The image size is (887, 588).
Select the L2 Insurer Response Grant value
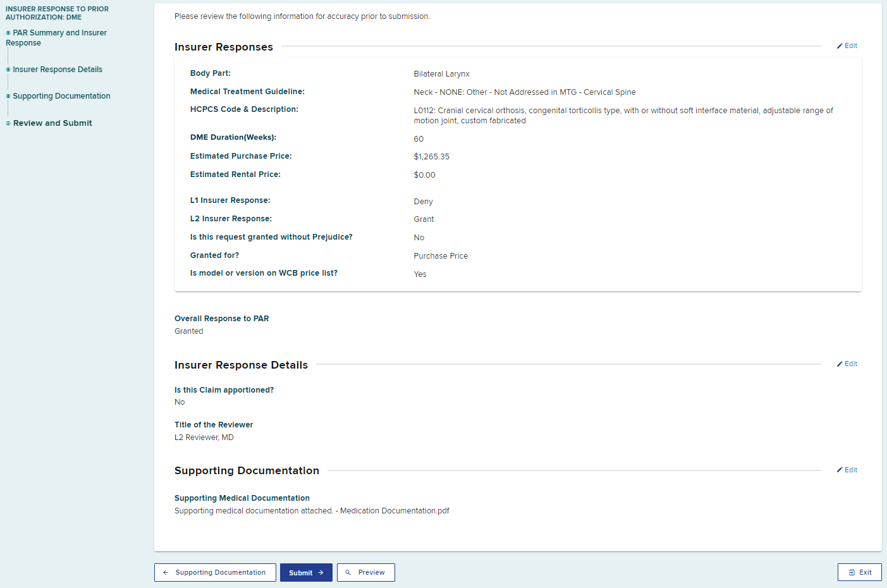(424, 218)
